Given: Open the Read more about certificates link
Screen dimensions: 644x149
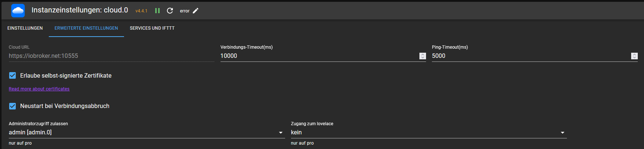Looking at the screenshot, I should 39,89.
